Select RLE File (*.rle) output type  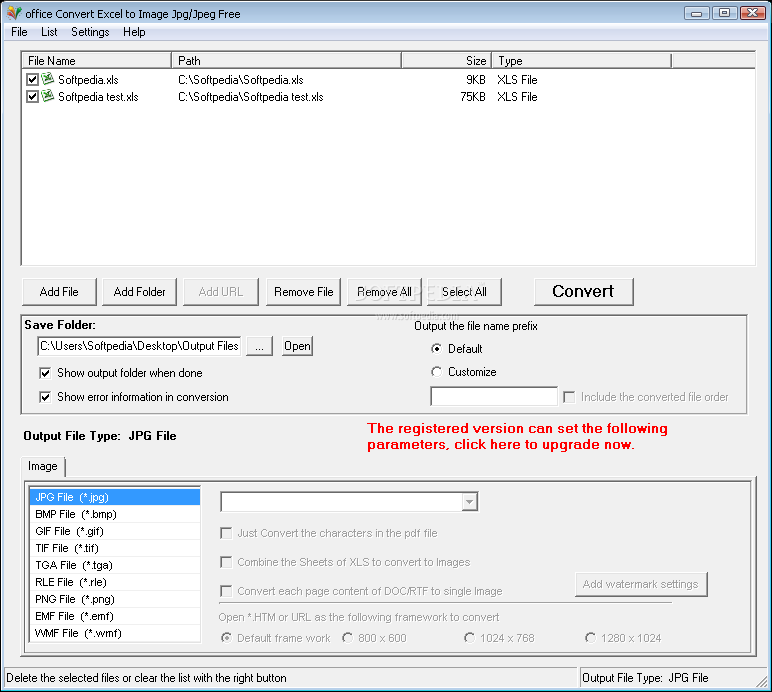coord(115,582)
